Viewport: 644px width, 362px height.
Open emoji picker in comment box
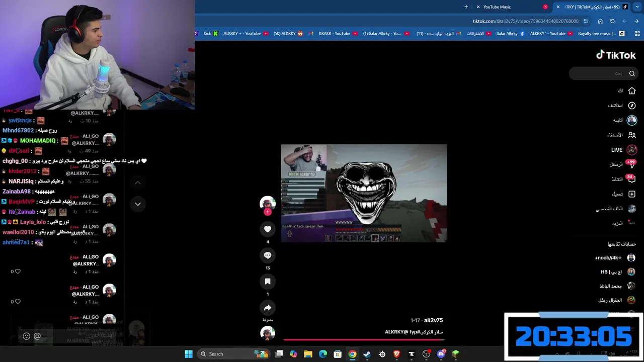(26, 336)
